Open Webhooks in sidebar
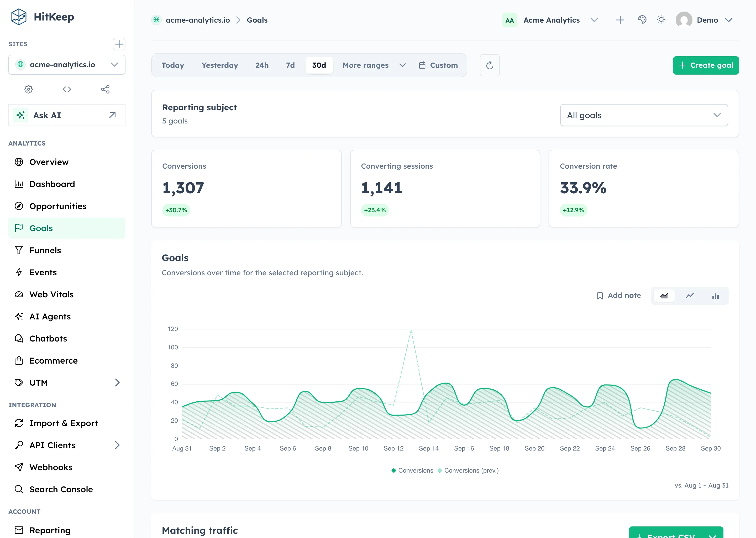Viewport: 756px width, 538px height. 67,467
